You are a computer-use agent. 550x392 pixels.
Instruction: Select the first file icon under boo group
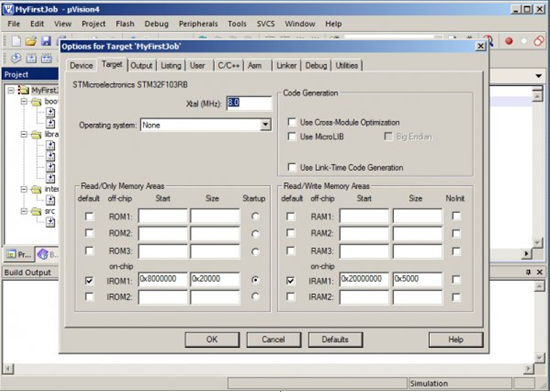click(x=51, y=113)
